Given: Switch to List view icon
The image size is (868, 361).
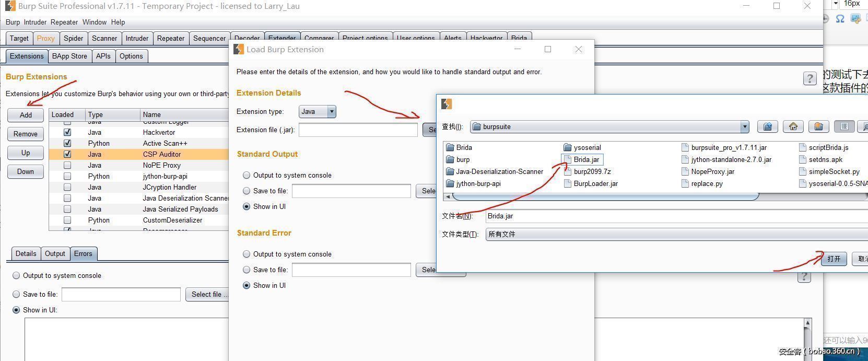Looking at the screenshot, I should 844,126.
